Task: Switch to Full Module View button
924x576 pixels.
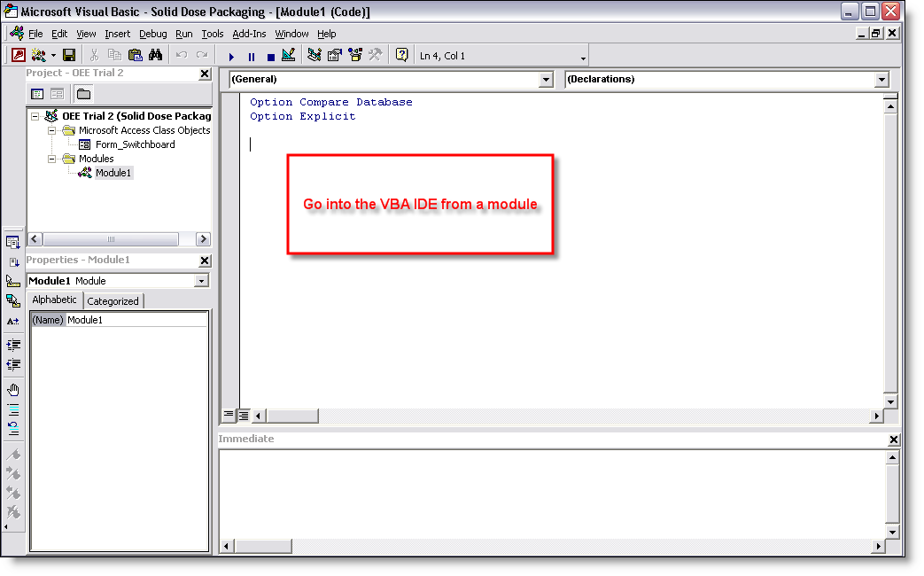Action: point(244,415)
